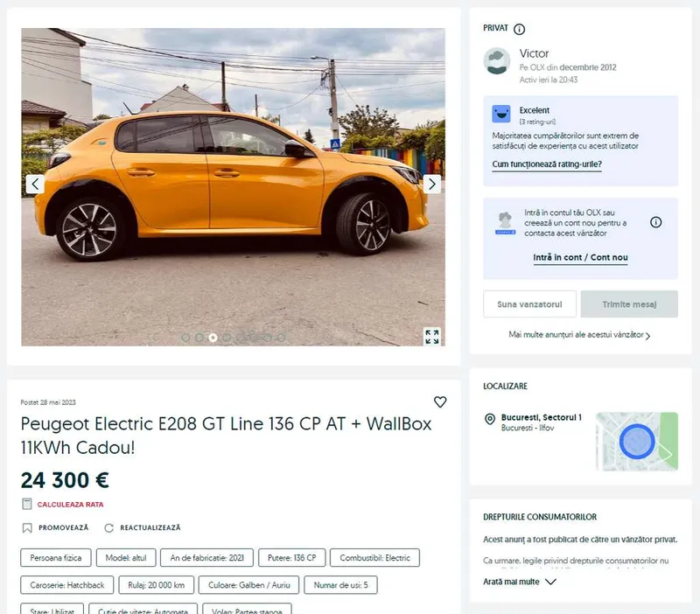Click the Suna vanzatorul button
Viewport: 700px width, 614px height.
pyautogui.click(x=529, y=304)
